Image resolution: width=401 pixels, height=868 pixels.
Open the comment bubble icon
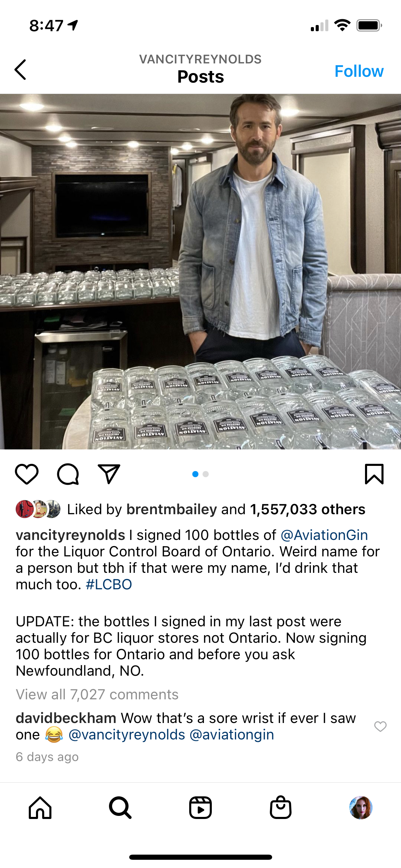[x=68, y=474]
